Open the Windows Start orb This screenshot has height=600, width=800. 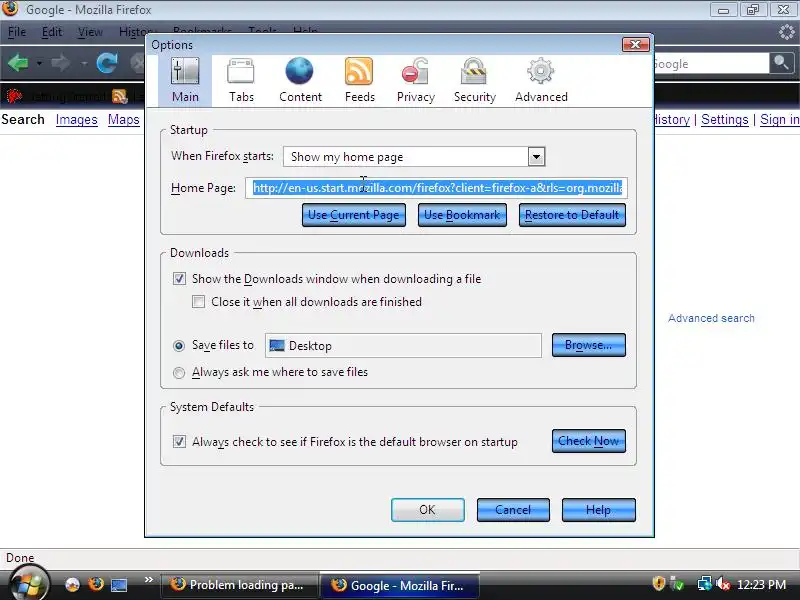tap(29, 584)
